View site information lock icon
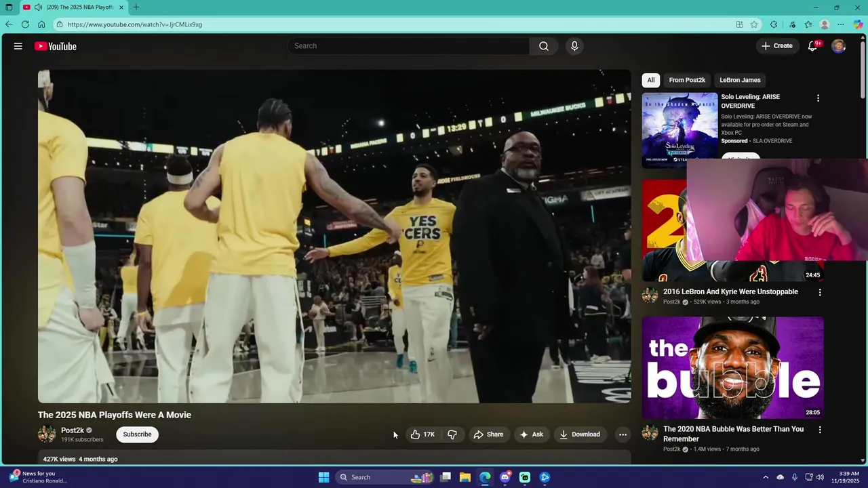This screenshot has width=868, height=488. tap(60, 24)
